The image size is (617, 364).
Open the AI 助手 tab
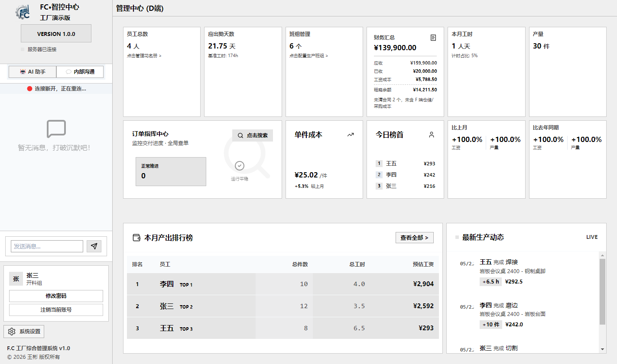[x=32, y=72]
